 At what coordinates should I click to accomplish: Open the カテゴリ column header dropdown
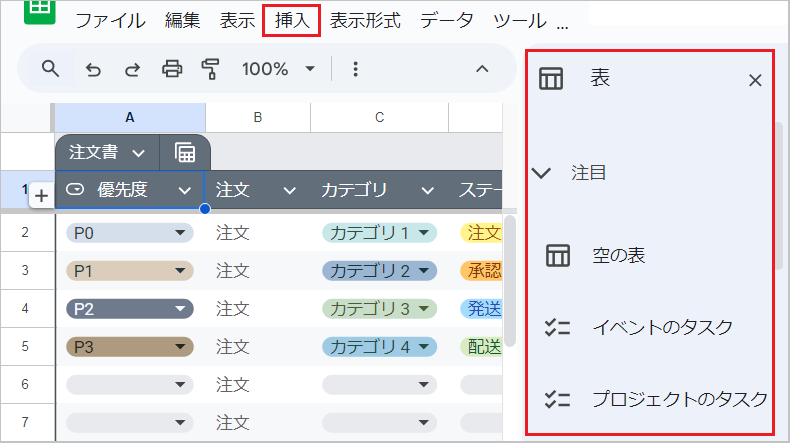pyautogui.click(x=427, y=191)
